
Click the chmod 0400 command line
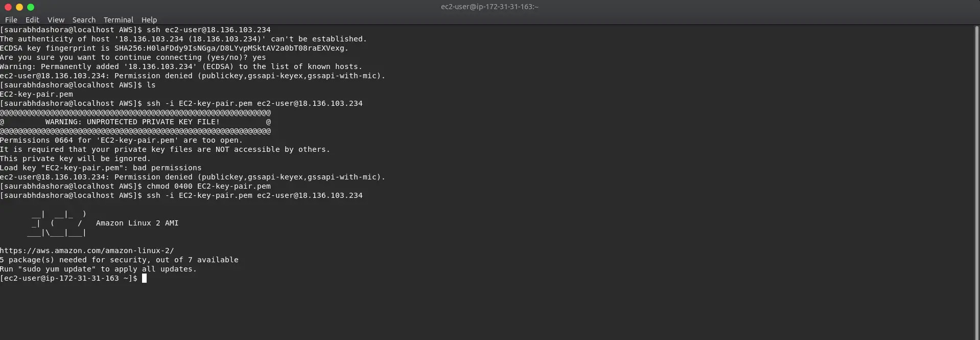tap(208, 186)
